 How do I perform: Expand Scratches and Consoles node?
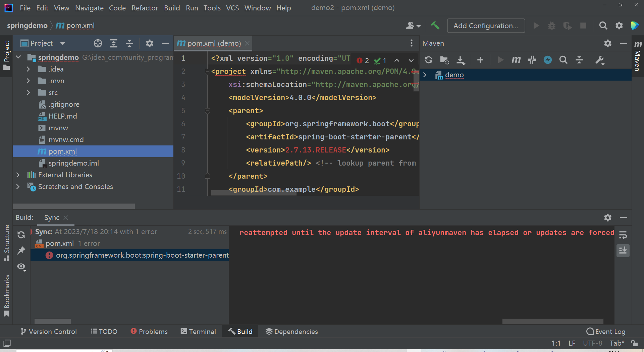point(18,187)
